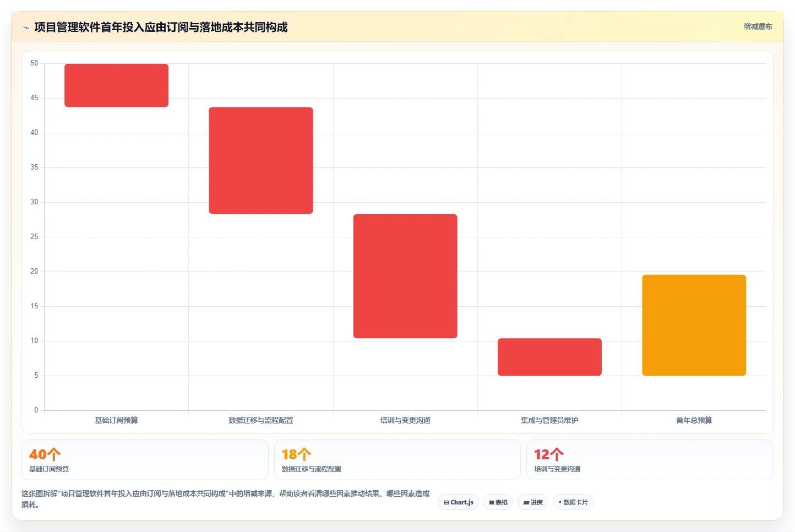Click the 40个 value in the first card
Screen dimensions: 795x532
(x=45, y=454)
